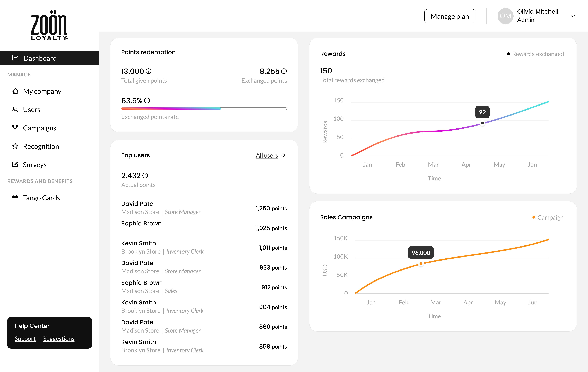
Task: Click info icon next to Actual points
Action: click(x=145, y=176)
